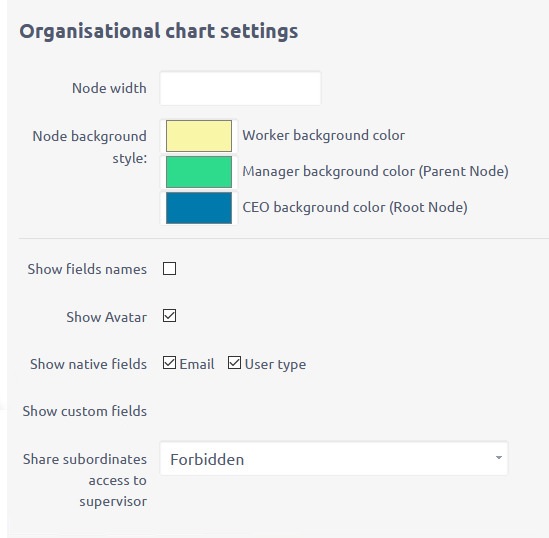Enable the Show fields names checkbox
The height and width of the screenshot is (538, 549).
[x=169, y=269]
